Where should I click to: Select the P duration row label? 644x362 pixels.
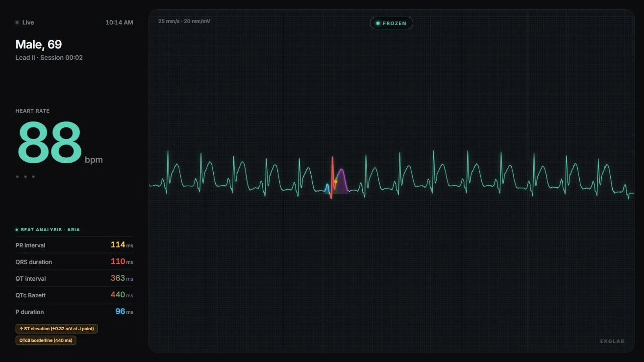29,312
